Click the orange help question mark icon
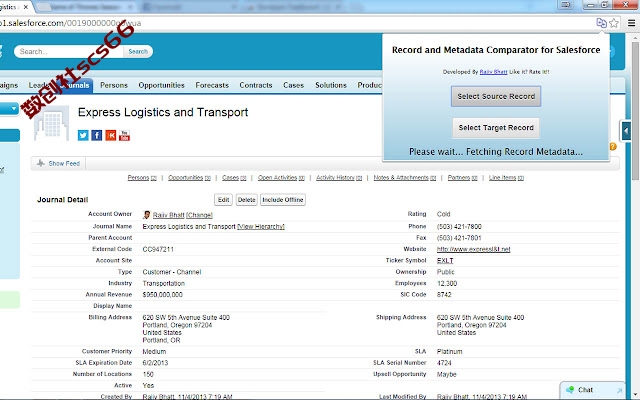The image size is (640, 400). click(x=613, y=147)
